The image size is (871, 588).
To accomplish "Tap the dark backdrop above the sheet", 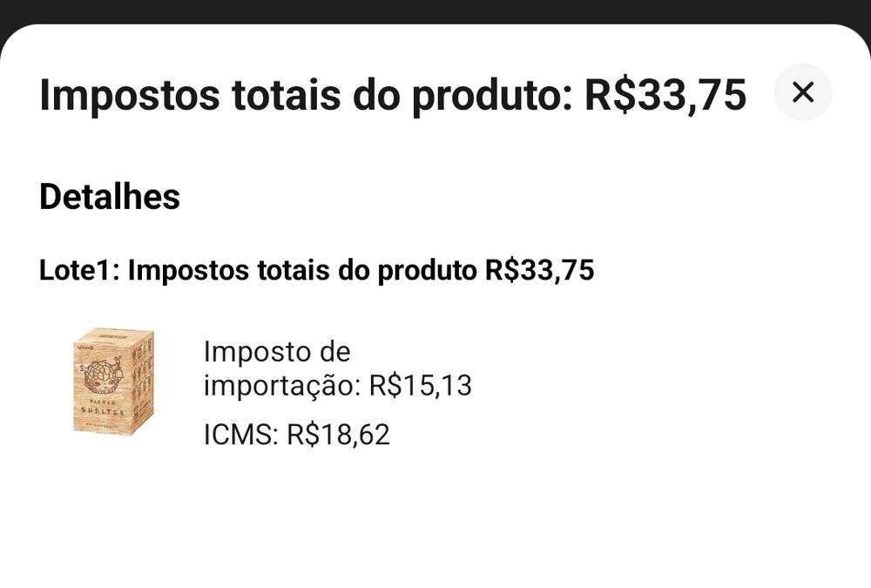I will click(435, 10).
